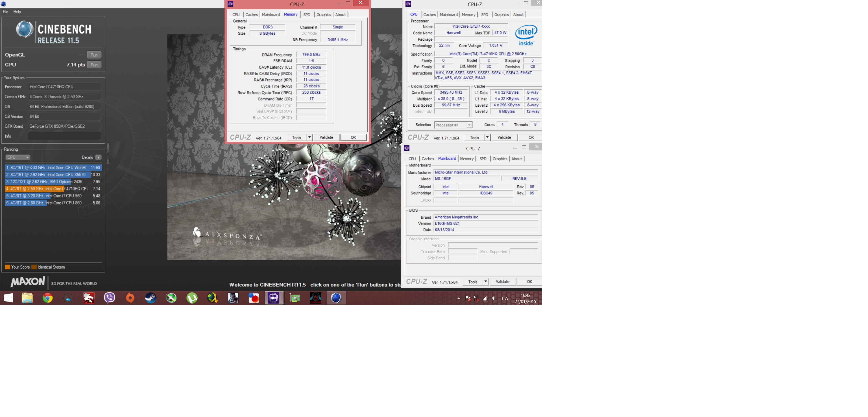868x417 pixels.
Task: Open About tab in red CPU-Z window
Action: pos(340,14)
